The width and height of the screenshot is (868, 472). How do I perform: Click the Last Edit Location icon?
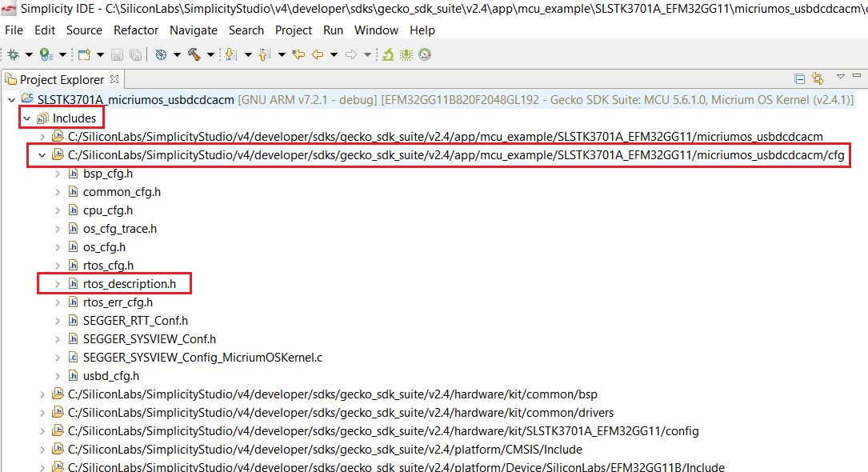tap(298, 54)
